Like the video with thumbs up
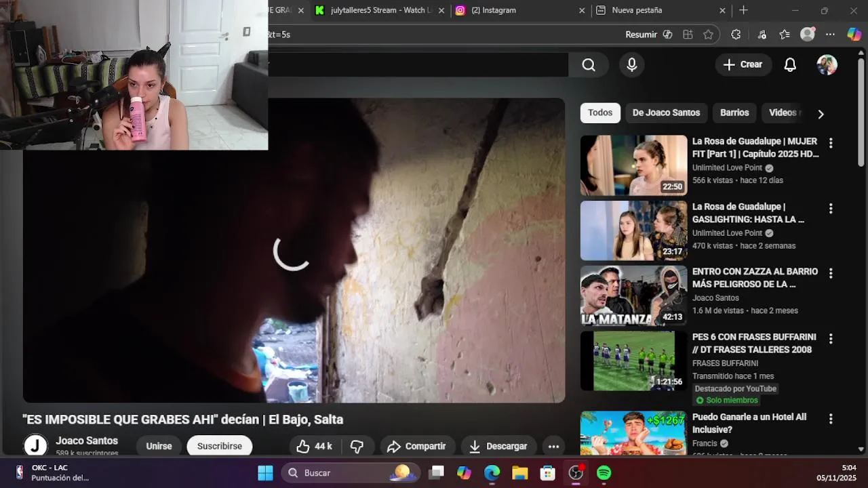868x488 pixels. (x=315, y=446)
